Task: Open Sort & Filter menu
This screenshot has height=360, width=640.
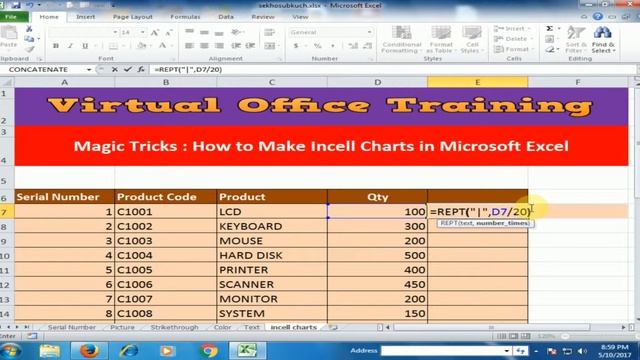Action: coord(576,39)
